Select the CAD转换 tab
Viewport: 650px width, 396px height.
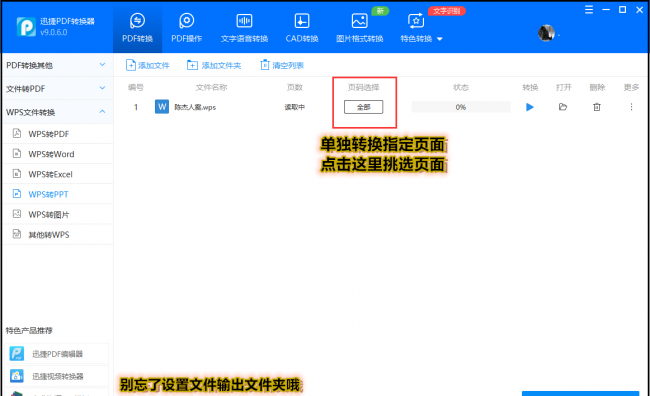tap(302, 27)
